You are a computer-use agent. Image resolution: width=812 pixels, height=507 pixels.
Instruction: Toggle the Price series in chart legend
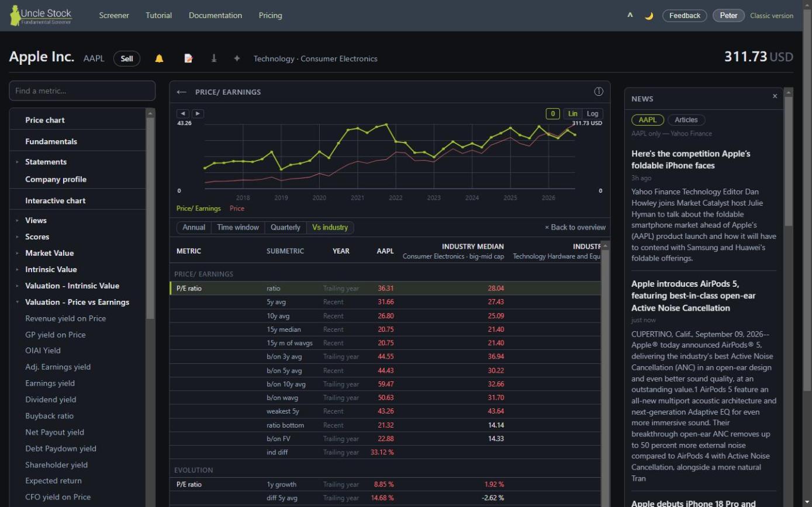tap(237, 209)
